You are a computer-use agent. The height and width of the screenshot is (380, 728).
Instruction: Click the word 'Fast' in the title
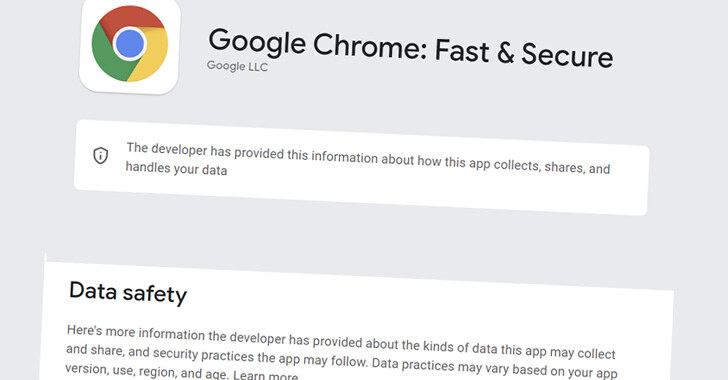[x=462, y=50]
